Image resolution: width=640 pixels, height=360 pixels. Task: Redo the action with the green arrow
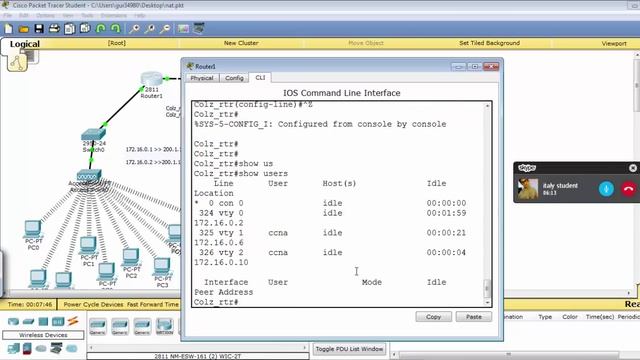(116, 29)
